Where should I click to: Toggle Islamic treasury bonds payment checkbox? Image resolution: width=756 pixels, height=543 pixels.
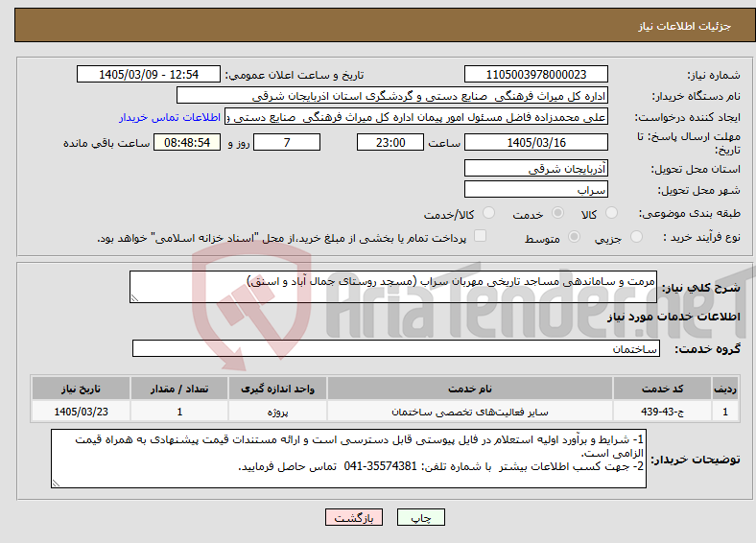[x=481, y=235]
